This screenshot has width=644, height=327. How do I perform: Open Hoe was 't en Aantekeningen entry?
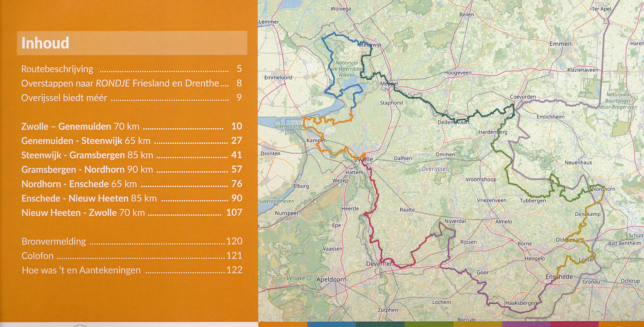81,270
